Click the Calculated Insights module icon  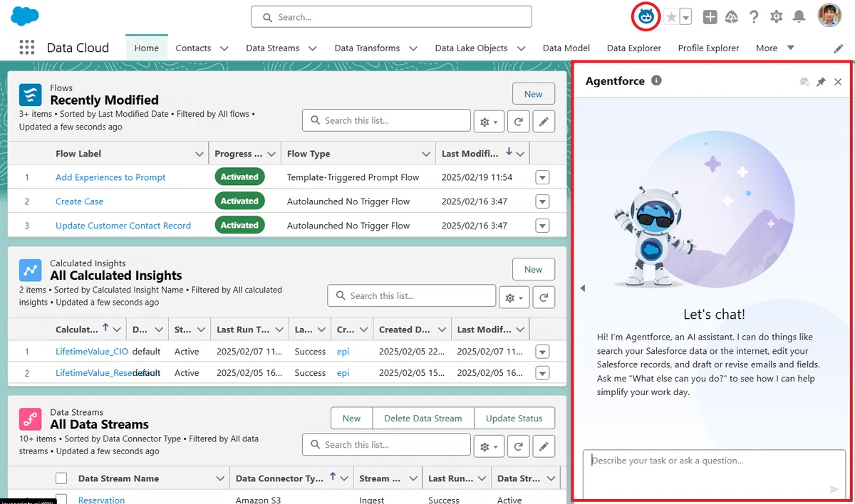click(31, 270)
